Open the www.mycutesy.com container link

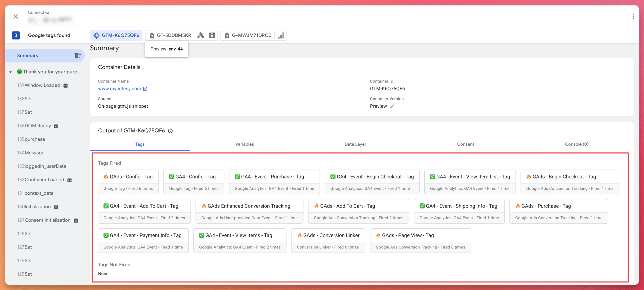click(x=119, y=89)
